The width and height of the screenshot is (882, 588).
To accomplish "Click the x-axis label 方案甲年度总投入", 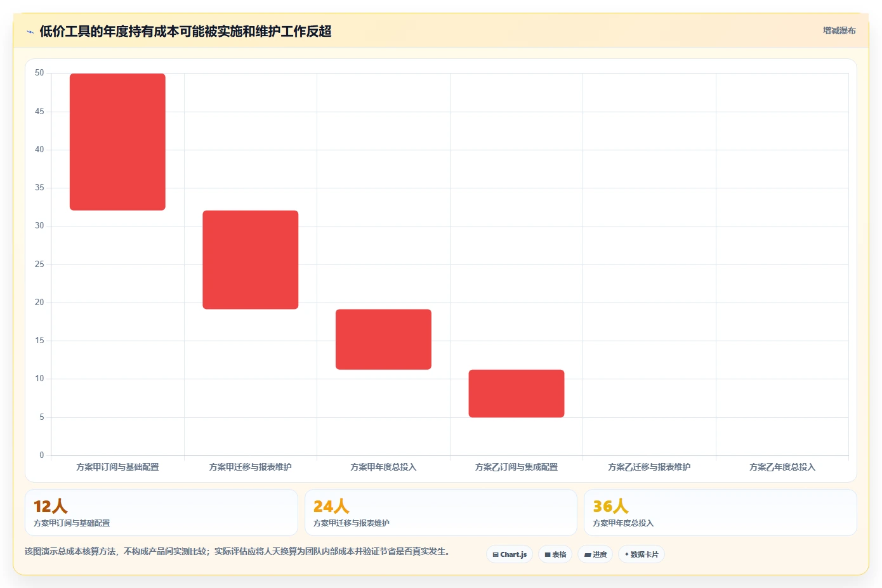I will 383,467.
